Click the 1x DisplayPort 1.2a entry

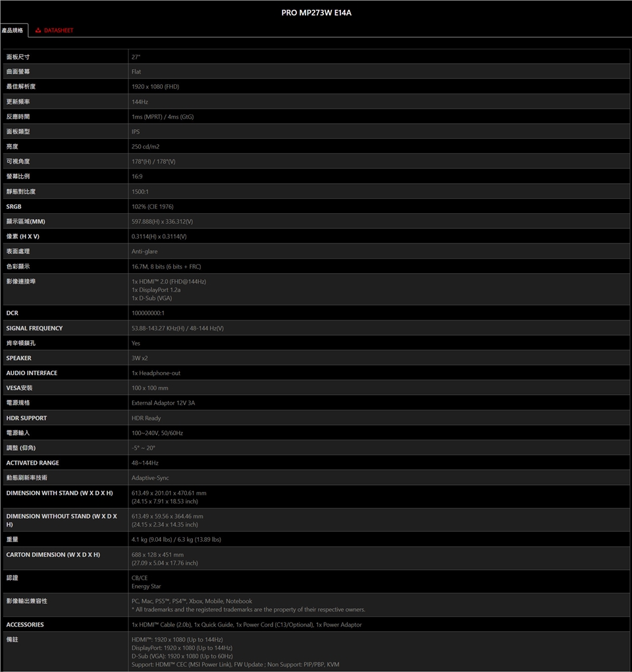(x=156, y=290)
